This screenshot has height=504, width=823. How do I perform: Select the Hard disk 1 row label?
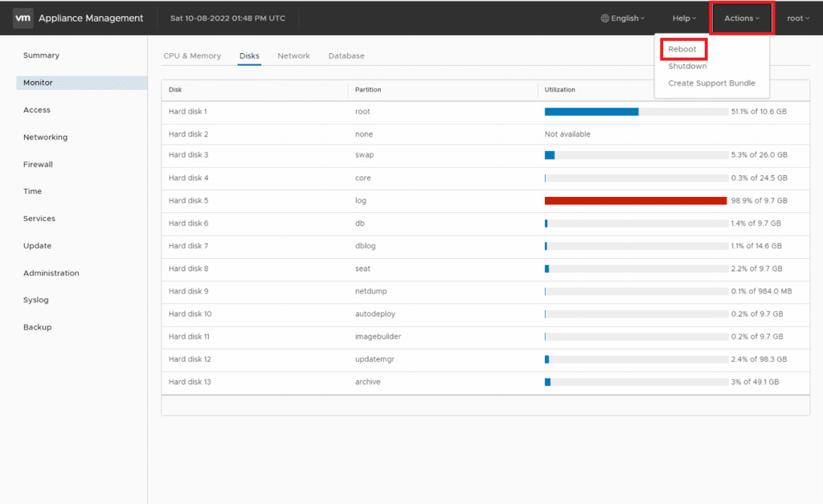pyautogui.click(x=188, y=111)
